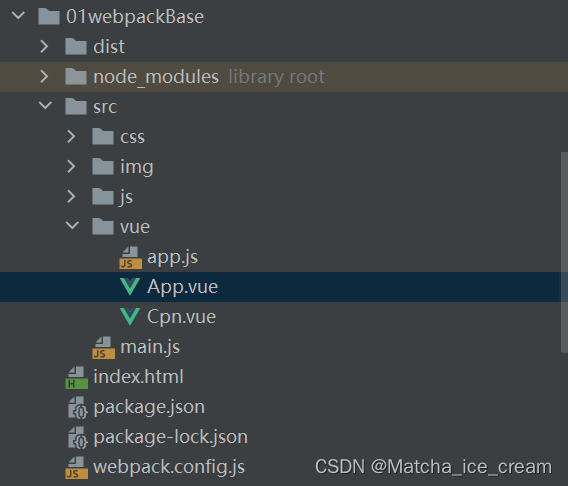
Task: Click the JS file icon of app.js
Action: coord(130,257)
